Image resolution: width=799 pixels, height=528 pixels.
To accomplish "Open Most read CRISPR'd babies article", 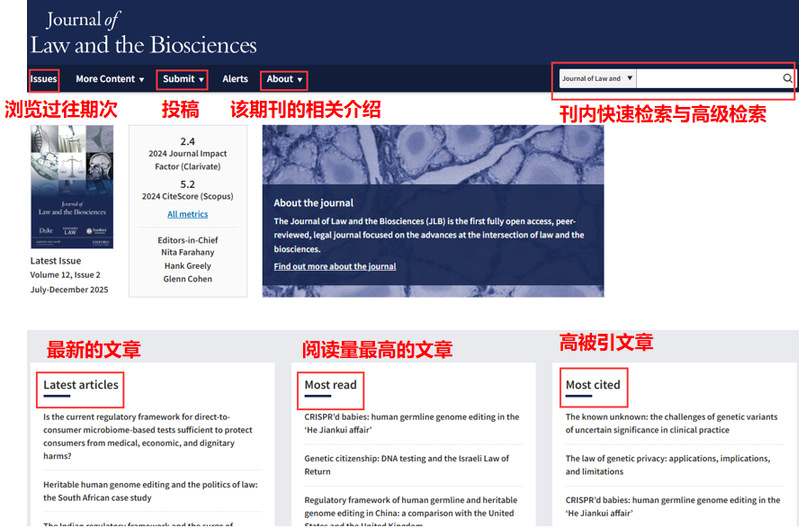I will [x=411, y=423].
